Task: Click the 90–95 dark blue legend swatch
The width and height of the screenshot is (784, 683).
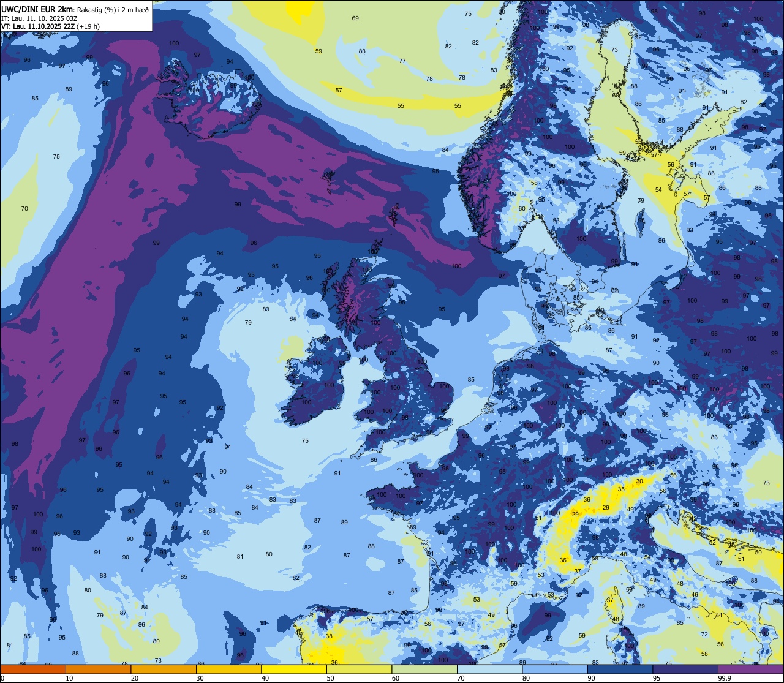Action: tap(620, 669)
